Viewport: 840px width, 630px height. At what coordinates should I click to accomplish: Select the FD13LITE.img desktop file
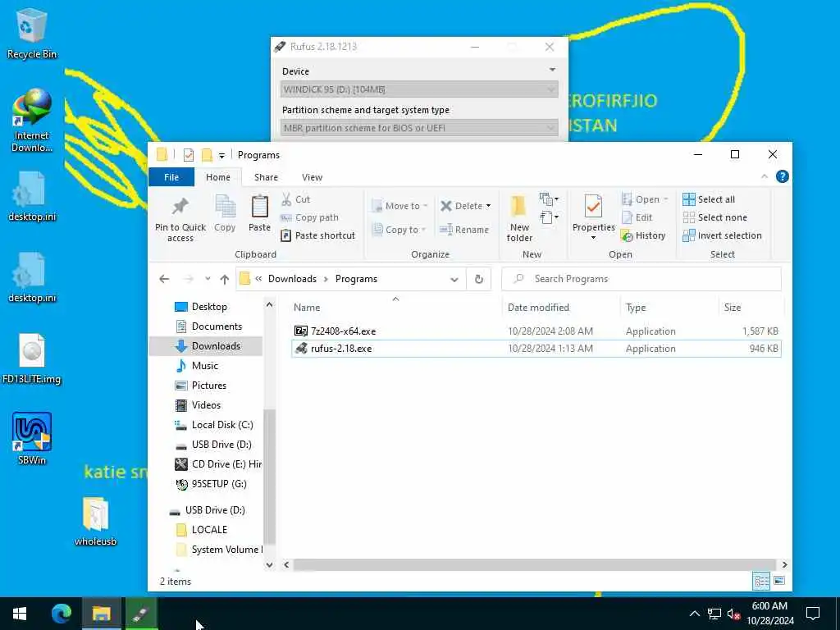click(x=31, y=358)
